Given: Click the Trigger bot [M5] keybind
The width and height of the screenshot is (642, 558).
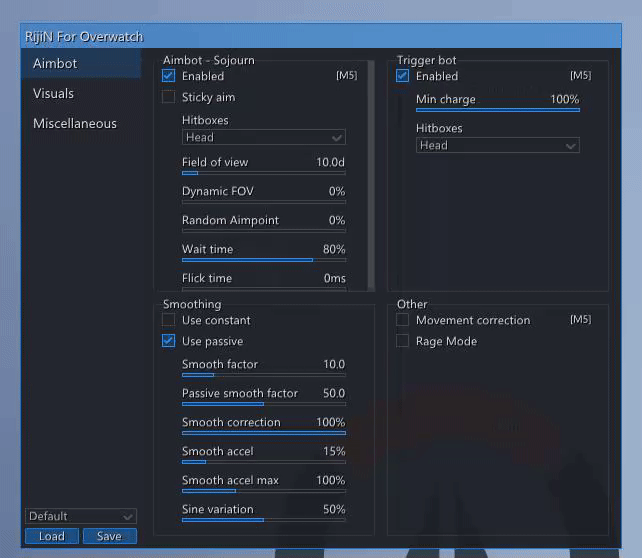Looking at the screenshot, I should coord(581,75).
